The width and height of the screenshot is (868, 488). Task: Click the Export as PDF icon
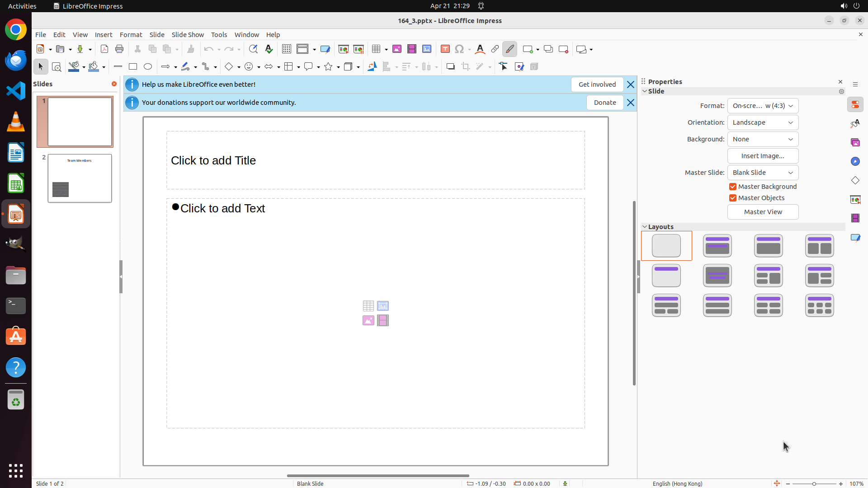coord(104,49)
